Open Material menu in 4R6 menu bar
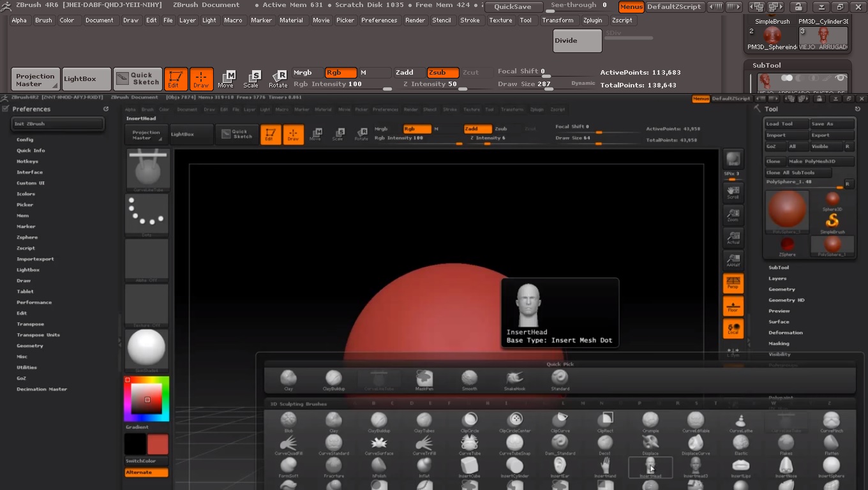Viewport: 868px width, 490px height. (291, 20)
